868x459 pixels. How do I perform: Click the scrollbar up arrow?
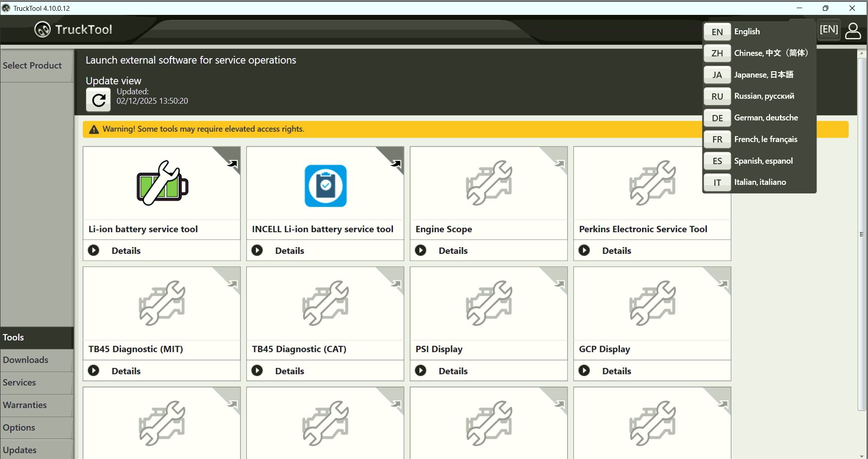coord(862,53)
